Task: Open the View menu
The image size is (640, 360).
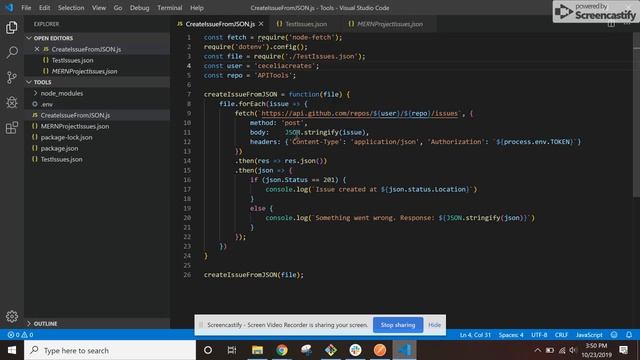Action: (x=99, y=8)
